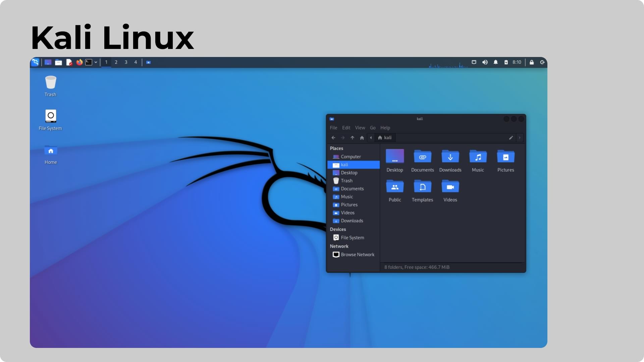Lock the screen with the padlock icon
The width and height of the screenshot is (644, 362).
pos(532,62)
